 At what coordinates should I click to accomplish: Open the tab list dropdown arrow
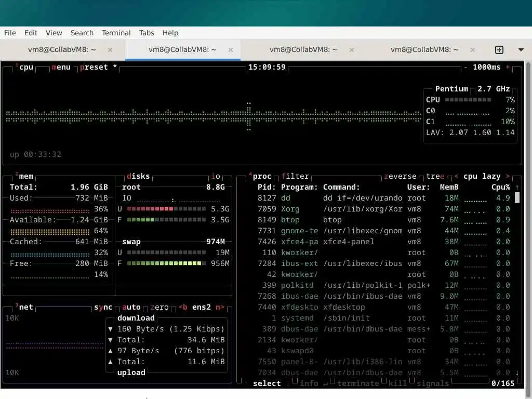tap(521, 50)
